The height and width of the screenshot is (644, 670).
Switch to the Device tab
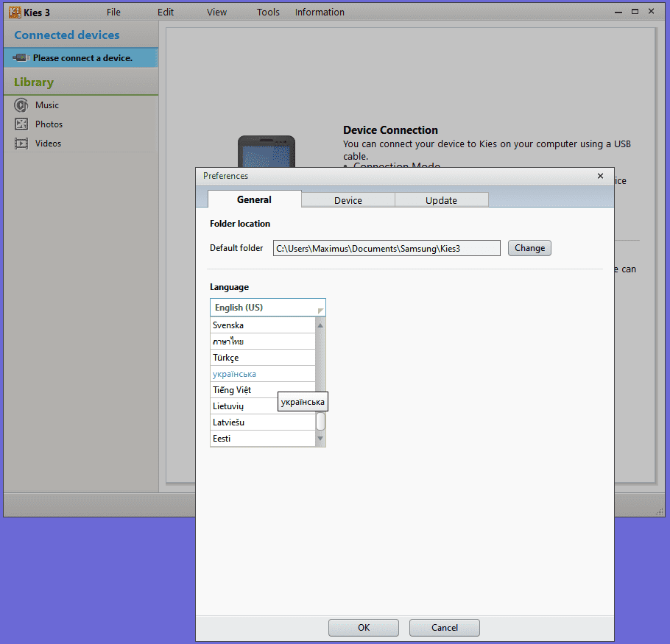pyautogui.click(x=348, y=200)
